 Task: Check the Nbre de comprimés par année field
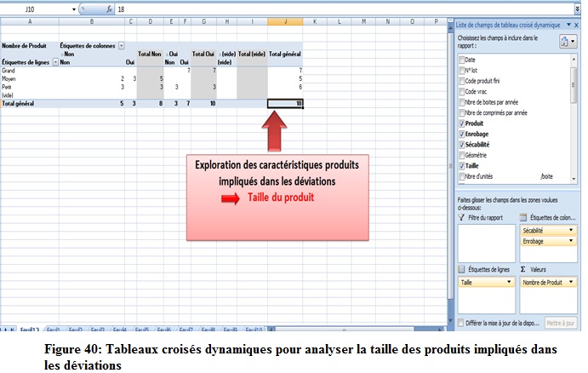[461, 113]
